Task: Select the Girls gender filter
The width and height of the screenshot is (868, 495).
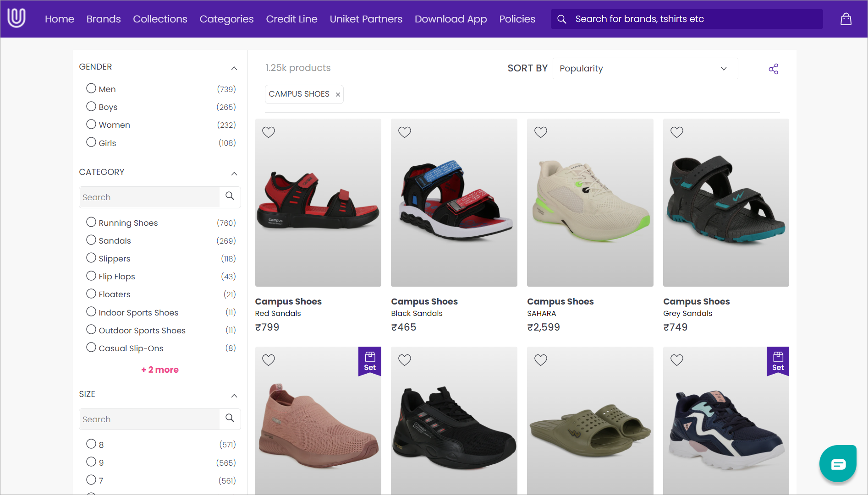Action: [x=91, y=142]
